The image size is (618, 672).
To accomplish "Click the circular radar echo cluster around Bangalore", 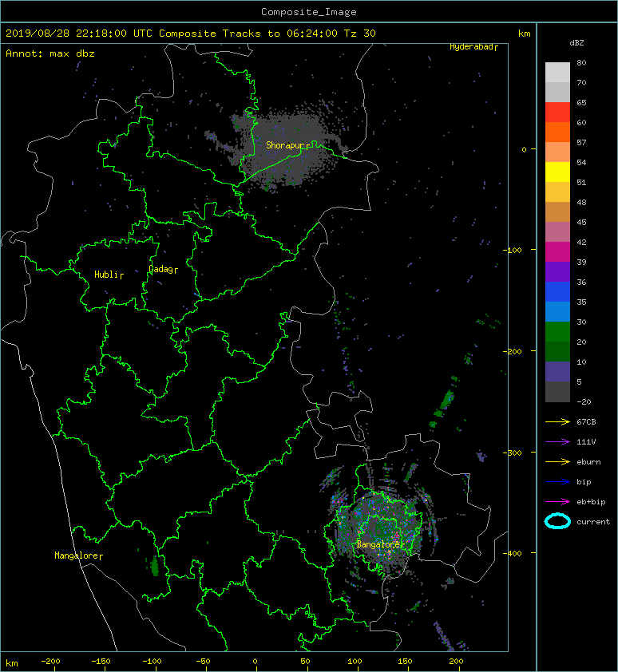I will [x=379, y=529].
